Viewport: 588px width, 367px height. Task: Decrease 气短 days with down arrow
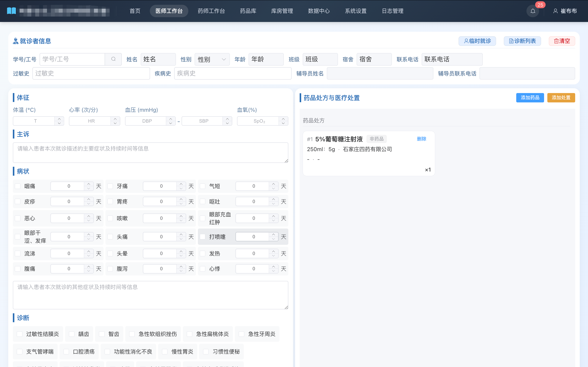click(274, 188)
